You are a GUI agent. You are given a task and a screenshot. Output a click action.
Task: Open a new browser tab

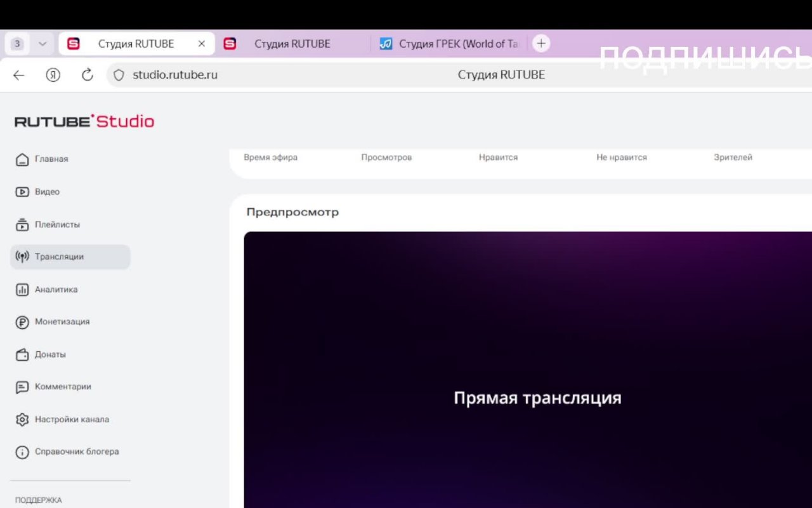[x=540, y=44]
